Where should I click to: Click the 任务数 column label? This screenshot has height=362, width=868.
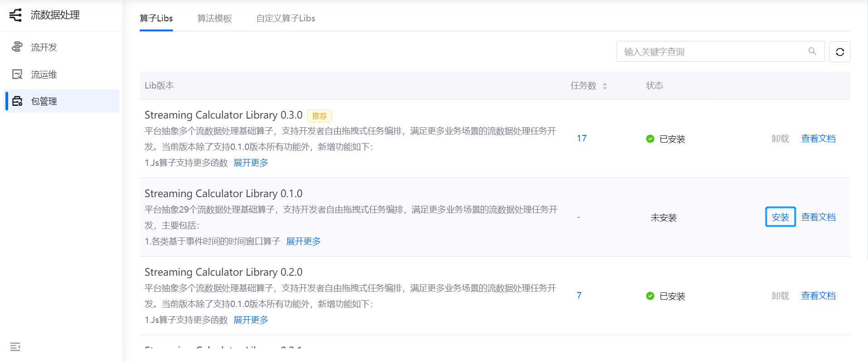[x=584, y=85]
